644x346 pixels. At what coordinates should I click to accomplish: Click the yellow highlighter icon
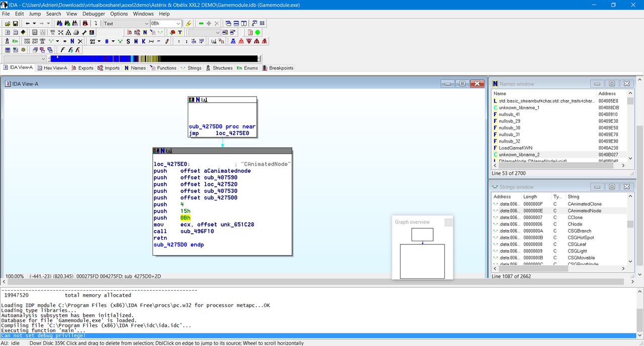pyautogui.click(x=188, y=24)
